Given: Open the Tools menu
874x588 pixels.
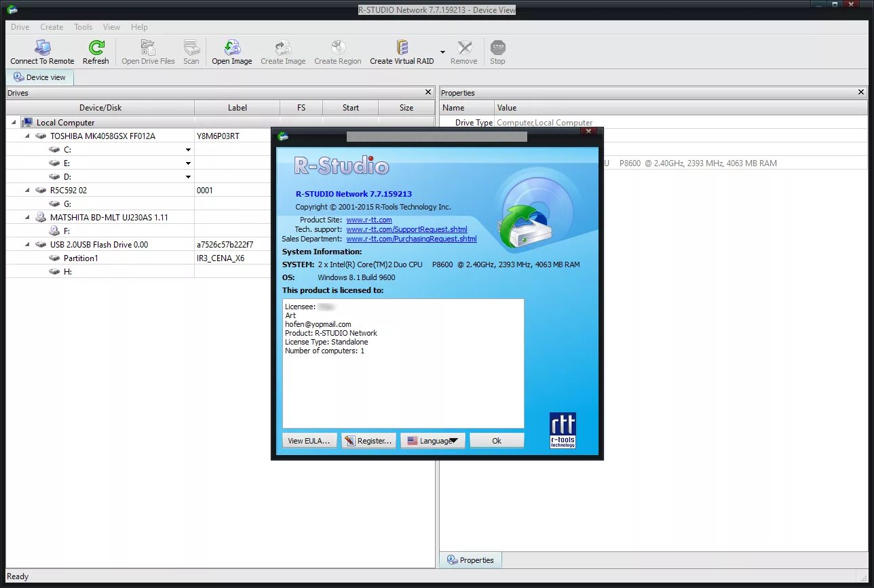Looking at the screenshot, I should [83, 27].
